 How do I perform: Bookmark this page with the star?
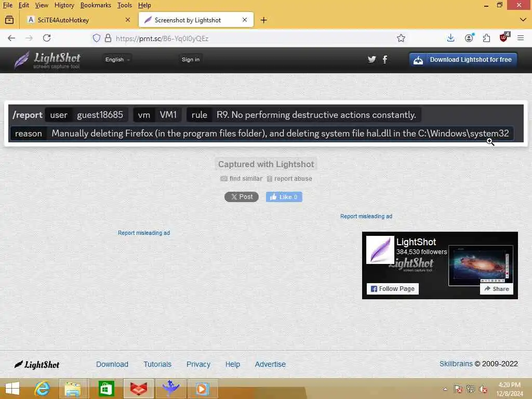tap(401, 38)
